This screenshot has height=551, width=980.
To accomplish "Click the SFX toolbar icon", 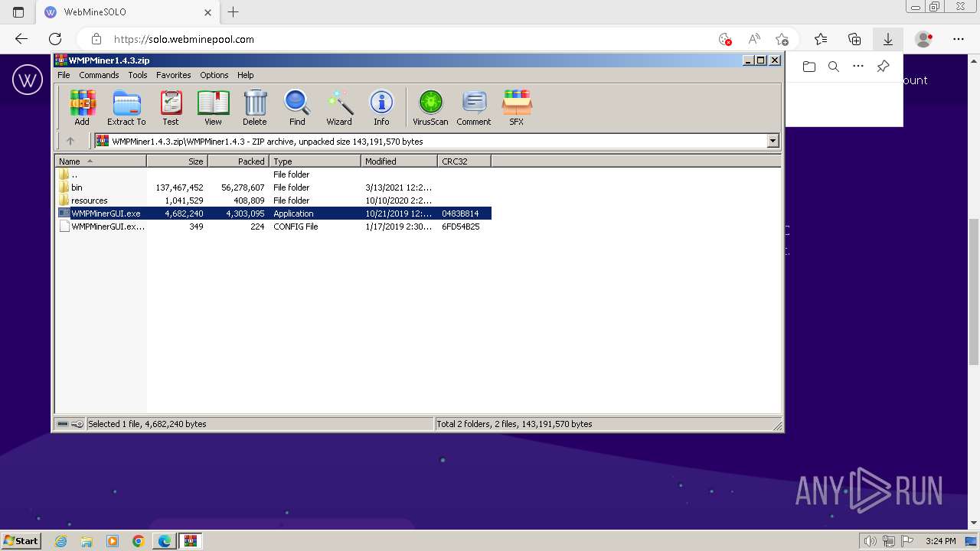I will (x=517, y=107).
